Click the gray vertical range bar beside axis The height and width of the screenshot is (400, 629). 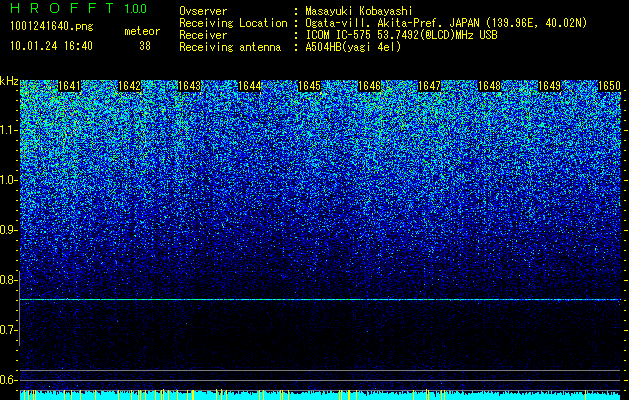tap(19, 309)
